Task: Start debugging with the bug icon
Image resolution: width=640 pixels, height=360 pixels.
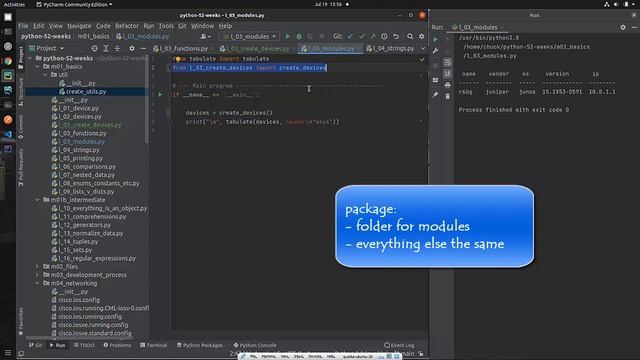Action: pos(299,36)
